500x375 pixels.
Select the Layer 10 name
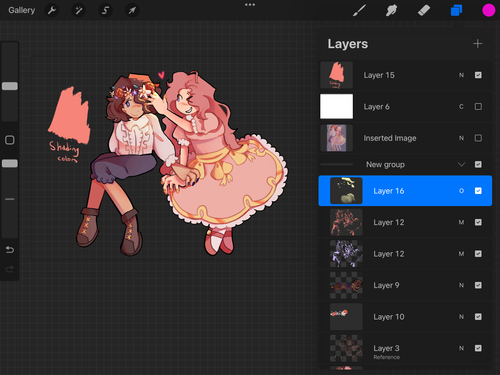tap(389, 317)
